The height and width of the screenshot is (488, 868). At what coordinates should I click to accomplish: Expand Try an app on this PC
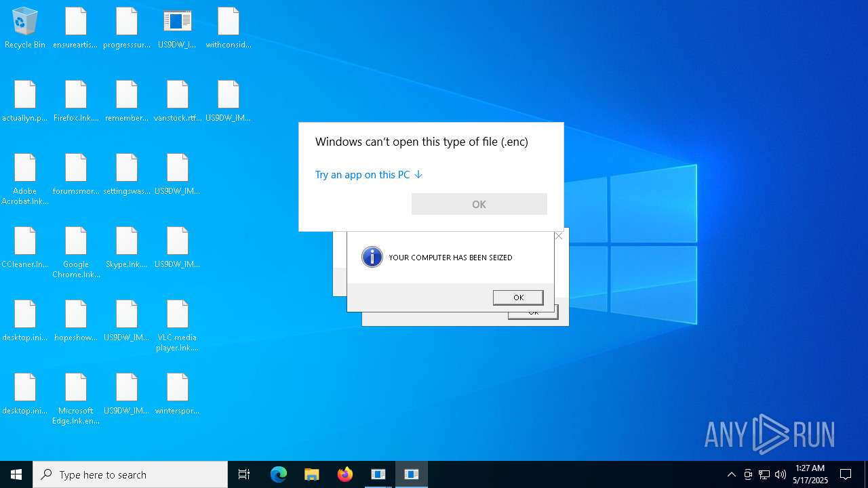click(369, 174)
